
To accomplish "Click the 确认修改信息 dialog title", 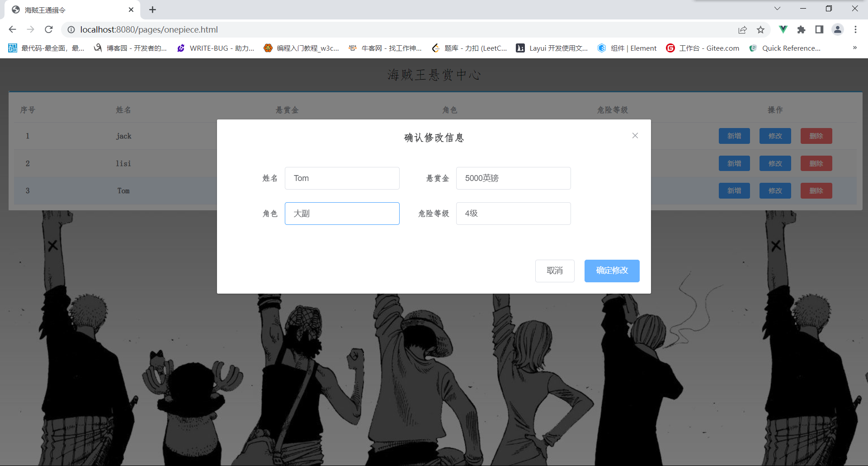I will tap(434, 138).
